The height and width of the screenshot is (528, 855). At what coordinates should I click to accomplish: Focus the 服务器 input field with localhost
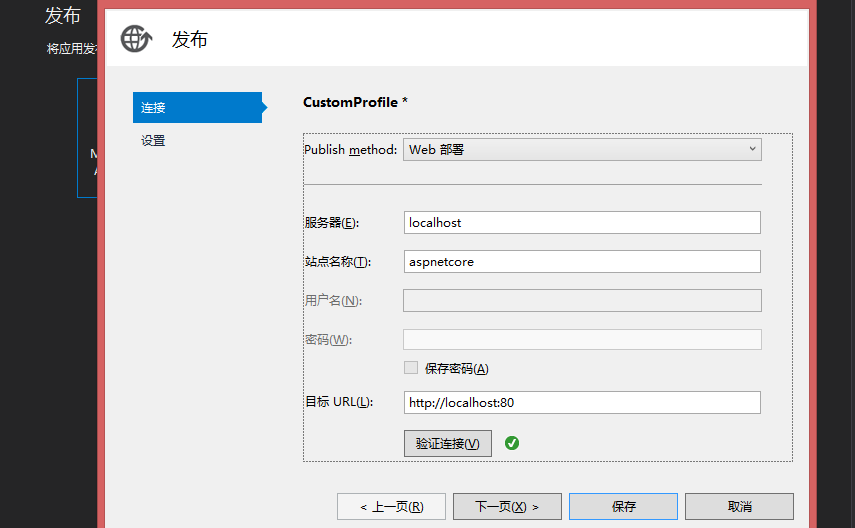click(582, 223)
